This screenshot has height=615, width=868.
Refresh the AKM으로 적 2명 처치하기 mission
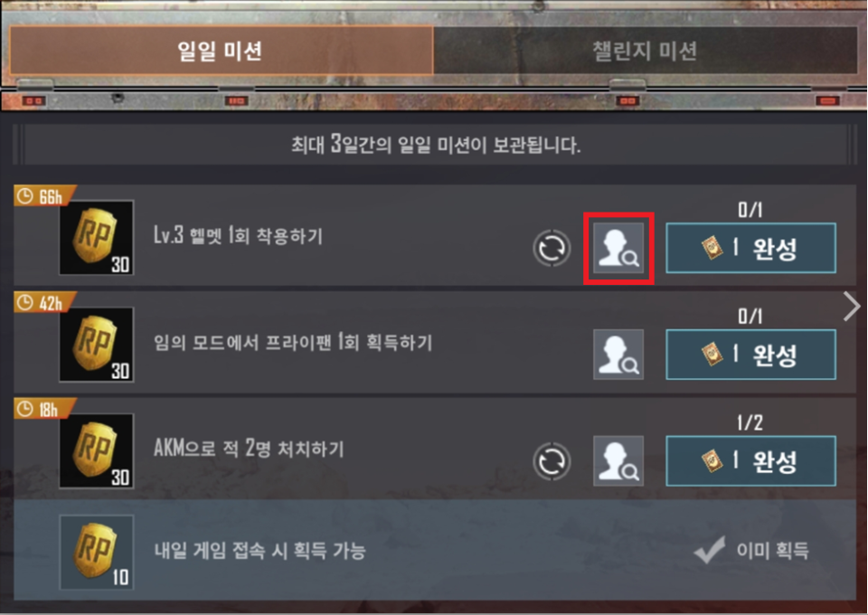(x=552, y=461)
